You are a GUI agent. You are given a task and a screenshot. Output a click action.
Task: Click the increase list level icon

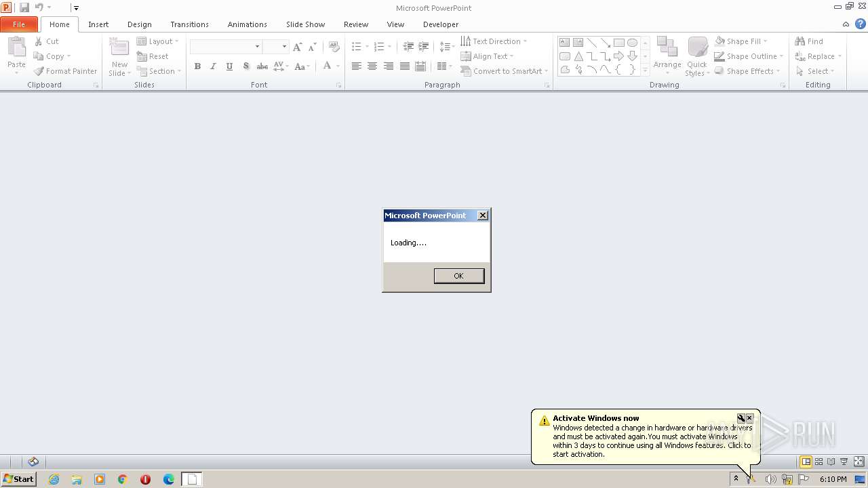[423, 47]
